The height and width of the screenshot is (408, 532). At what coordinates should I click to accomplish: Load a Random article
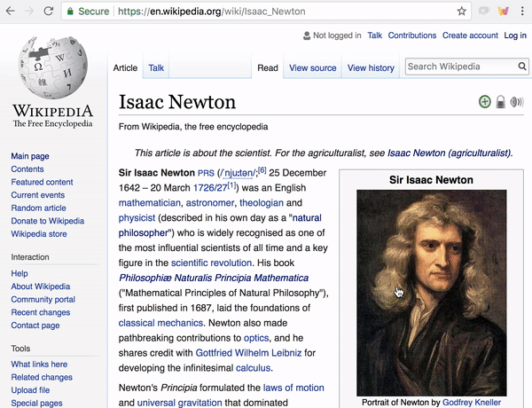point(38,208)
